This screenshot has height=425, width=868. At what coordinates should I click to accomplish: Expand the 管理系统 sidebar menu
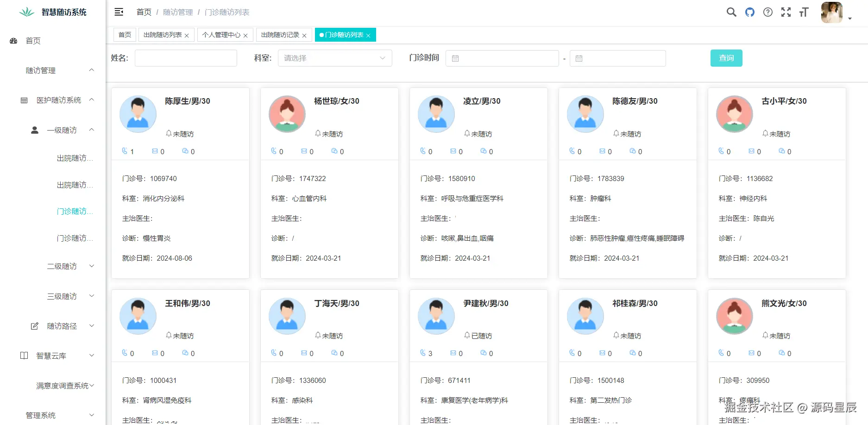53,415
